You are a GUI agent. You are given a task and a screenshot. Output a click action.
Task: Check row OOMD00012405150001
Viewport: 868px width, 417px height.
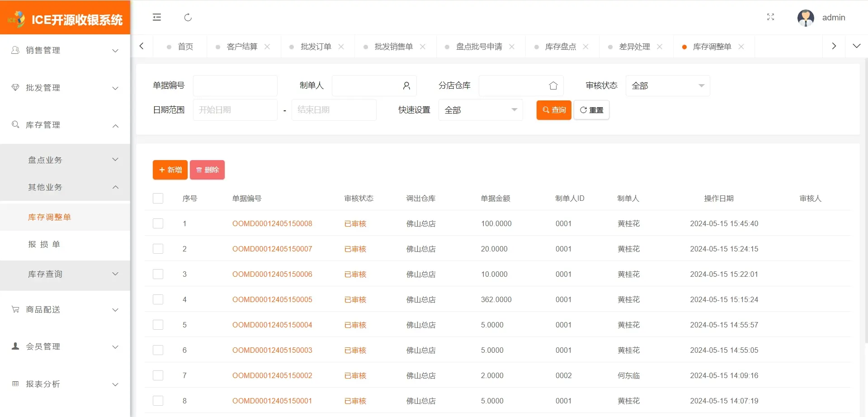pos(158,401)
